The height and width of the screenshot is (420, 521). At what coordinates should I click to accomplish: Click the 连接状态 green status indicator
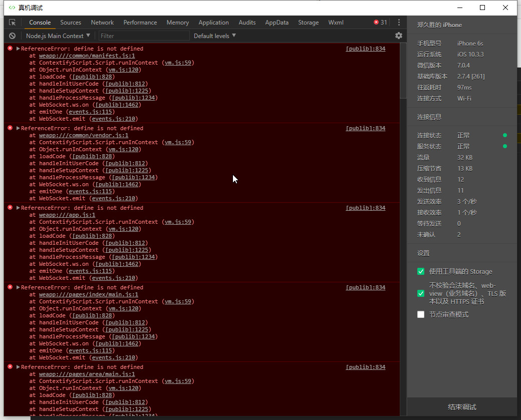pyautogui.click(x=505, y=136)
